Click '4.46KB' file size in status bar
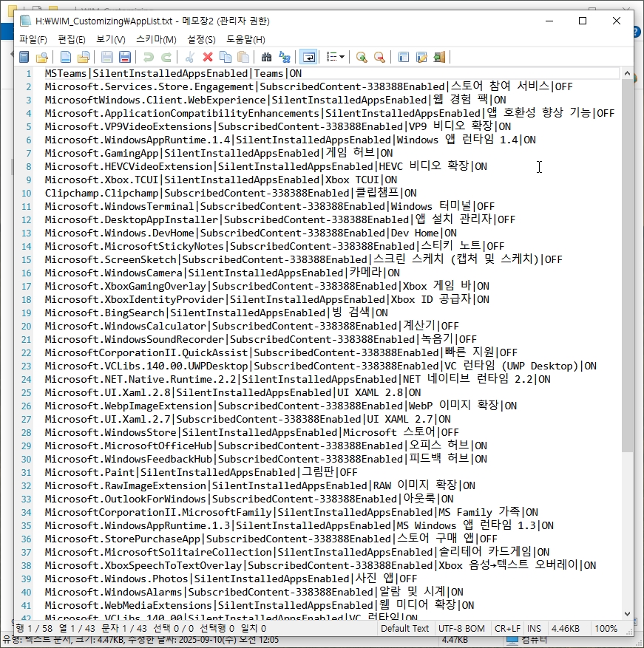This screenshot has width=644, height=648. point(566,628)
